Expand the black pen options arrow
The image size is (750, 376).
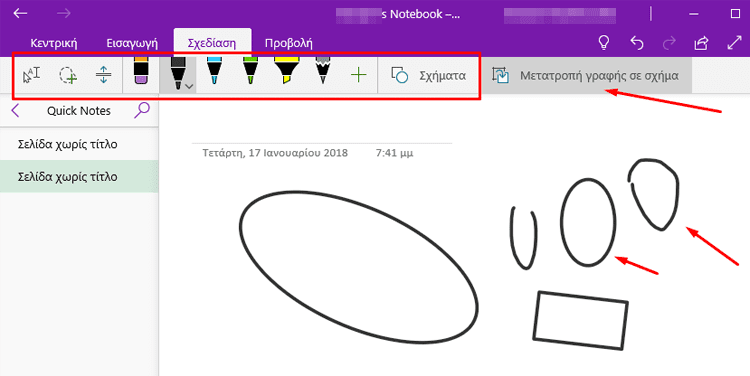point(189,86)
